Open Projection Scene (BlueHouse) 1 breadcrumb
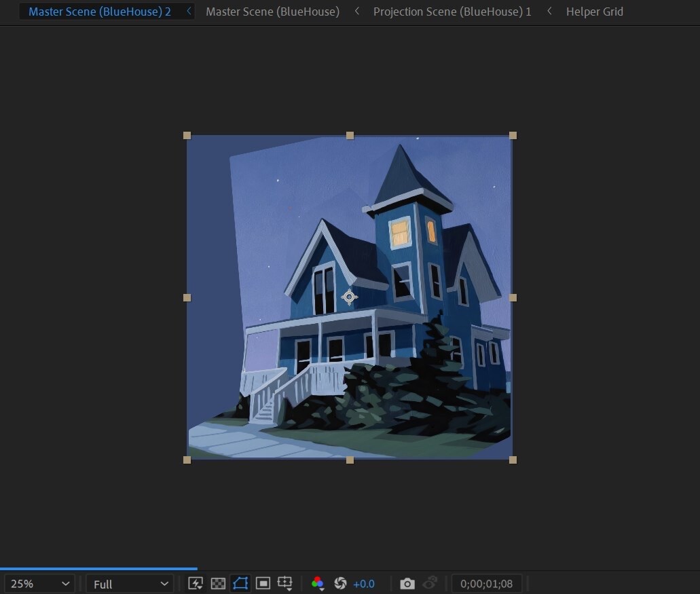 452,12
